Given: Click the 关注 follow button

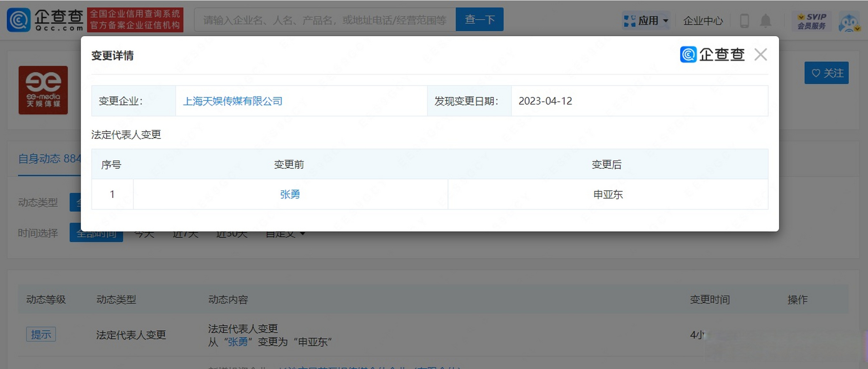Looking at the screenshot, I should [x=826, y=73].
